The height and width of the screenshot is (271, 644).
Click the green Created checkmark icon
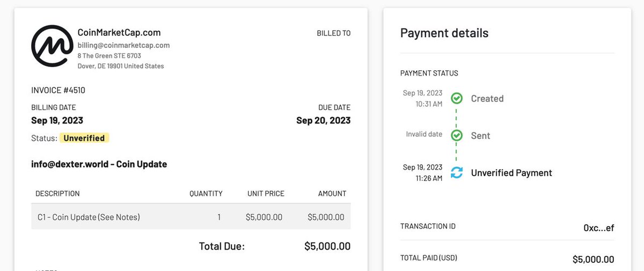(x=457, y=98)
